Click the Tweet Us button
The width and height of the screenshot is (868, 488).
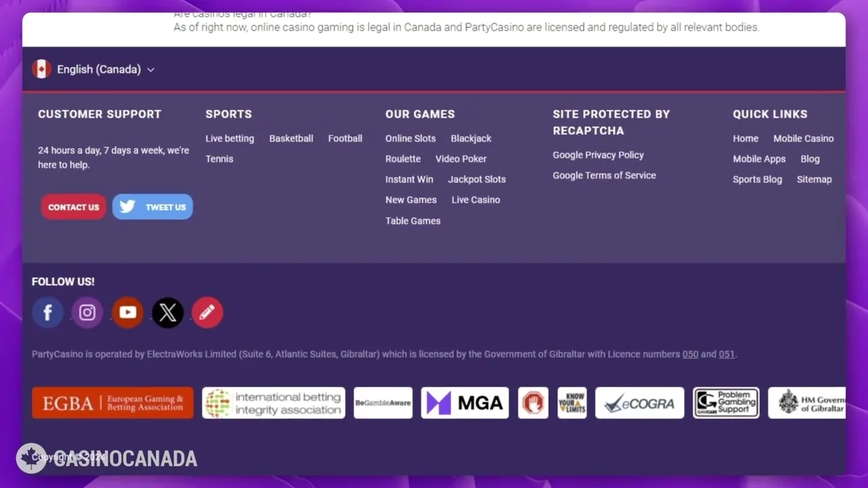(153, 207)
